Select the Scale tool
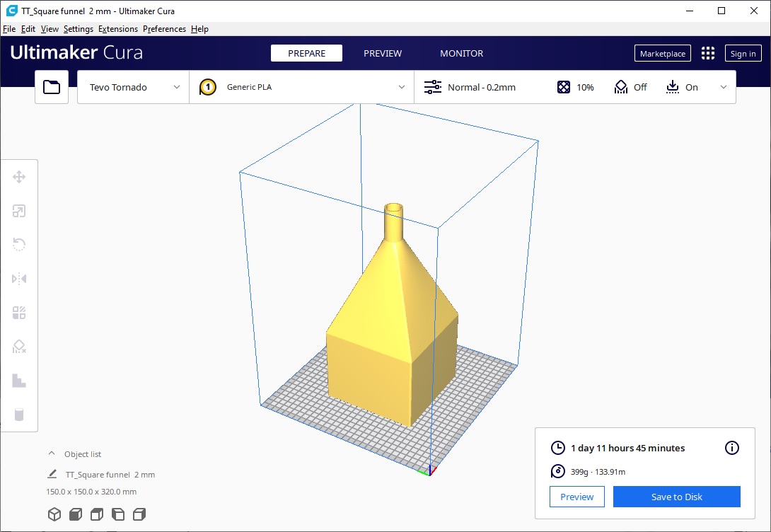Screen dimensions: 771x532 click(19, 211)
